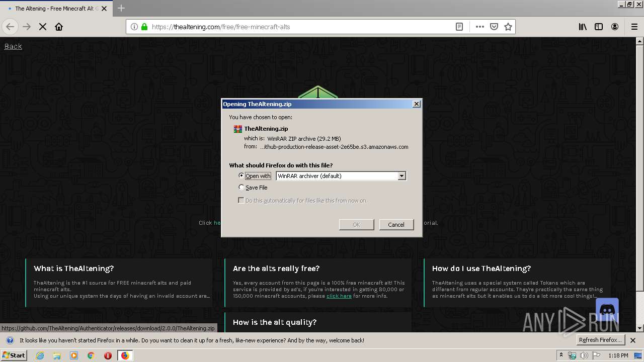Open the Firefox home page
The height and width of the screenshot is (362, 644).
59,27
